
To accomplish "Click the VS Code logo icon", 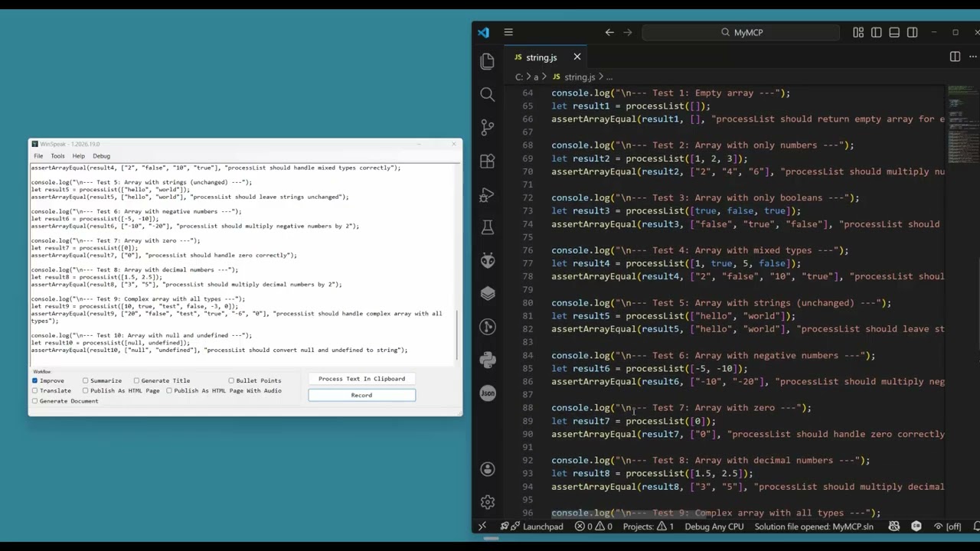I will point(483,32).
